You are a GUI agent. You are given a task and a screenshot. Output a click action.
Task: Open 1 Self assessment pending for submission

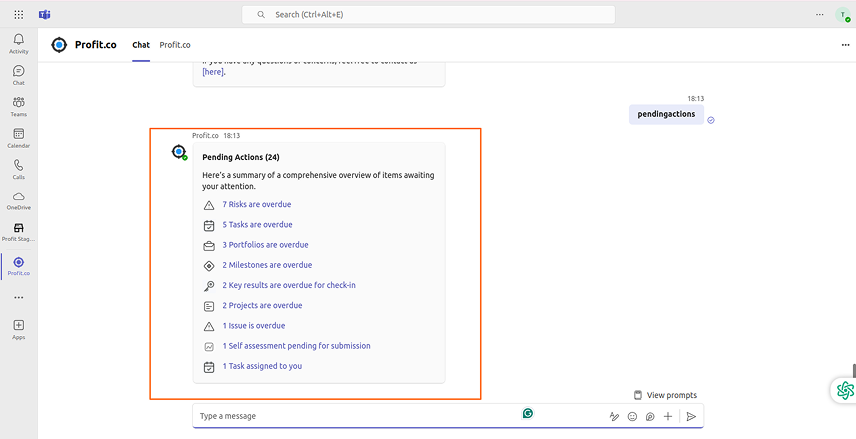296,346
